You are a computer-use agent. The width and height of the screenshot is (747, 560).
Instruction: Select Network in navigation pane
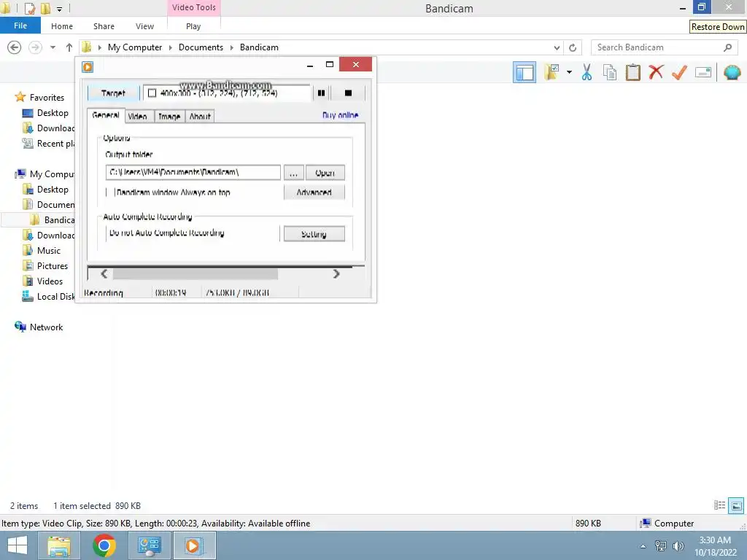coord(39,327)
